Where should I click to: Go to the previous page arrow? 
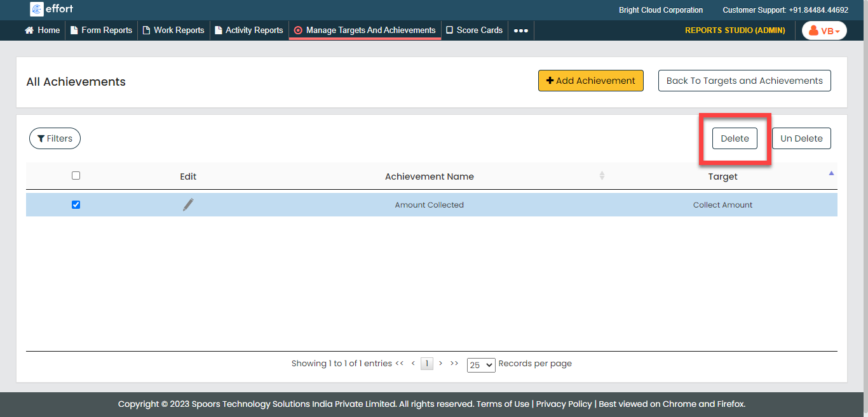point(413,364)
